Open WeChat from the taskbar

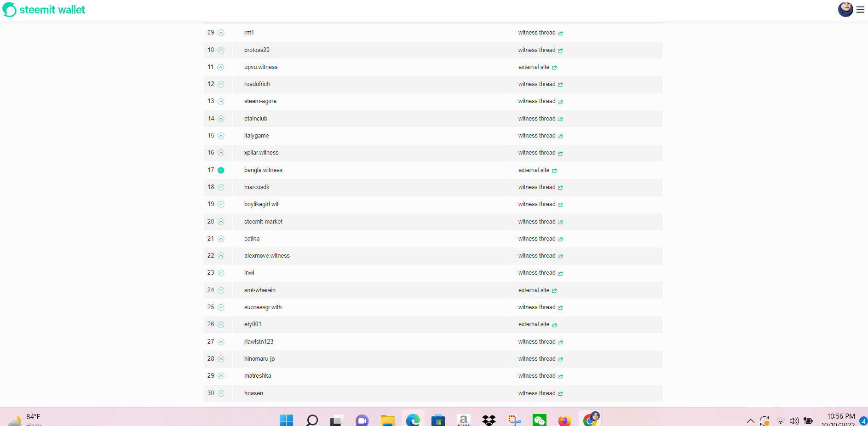click(540, 420)
